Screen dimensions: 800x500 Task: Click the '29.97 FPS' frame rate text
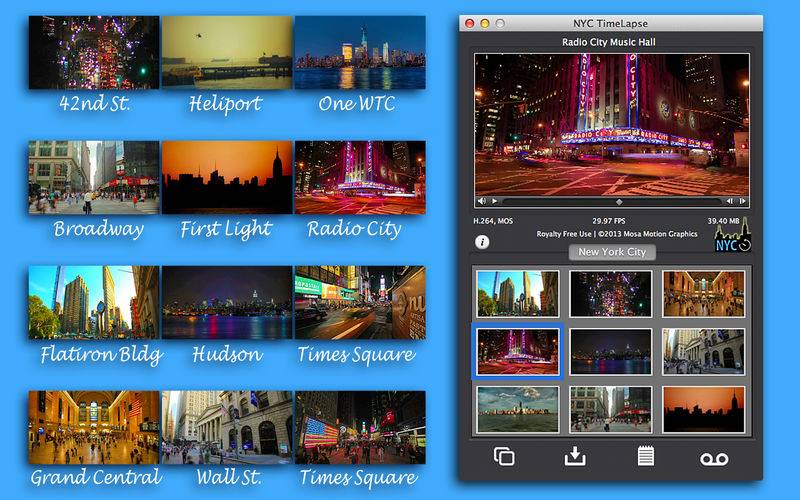coord(609,221)
